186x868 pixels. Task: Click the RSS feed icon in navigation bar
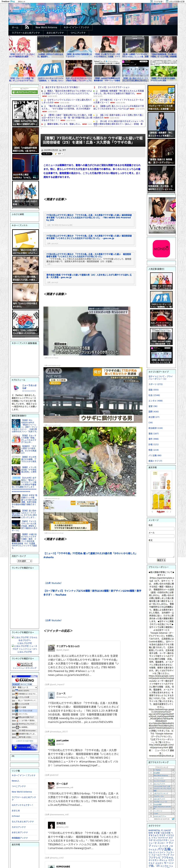(27, 27)
